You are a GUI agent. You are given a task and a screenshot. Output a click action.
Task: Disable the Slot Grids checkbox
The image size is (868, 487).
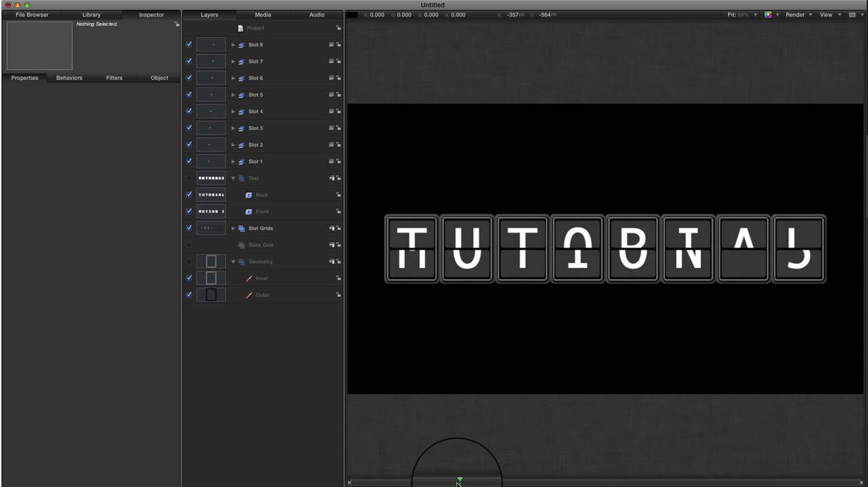tap(189, 228)
